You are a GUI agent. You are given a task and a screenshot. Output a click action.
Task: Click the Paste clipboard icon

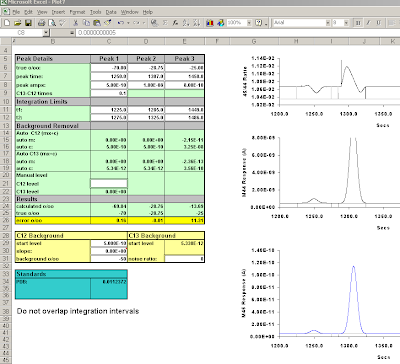[97, 23]
